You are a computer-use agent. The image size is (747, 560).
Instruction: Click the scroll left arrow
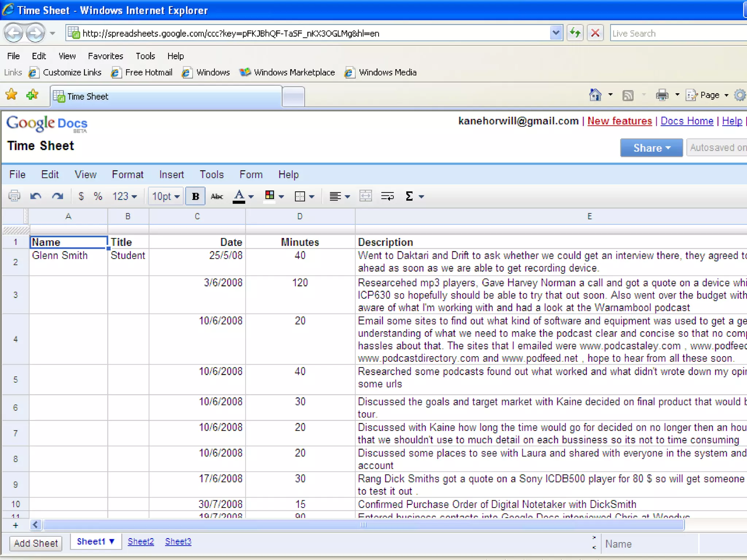coord(35,525)
